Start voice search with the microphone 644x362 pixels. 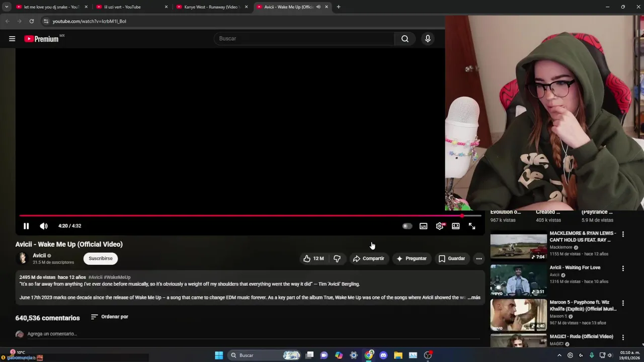click(x=428, y=39)
